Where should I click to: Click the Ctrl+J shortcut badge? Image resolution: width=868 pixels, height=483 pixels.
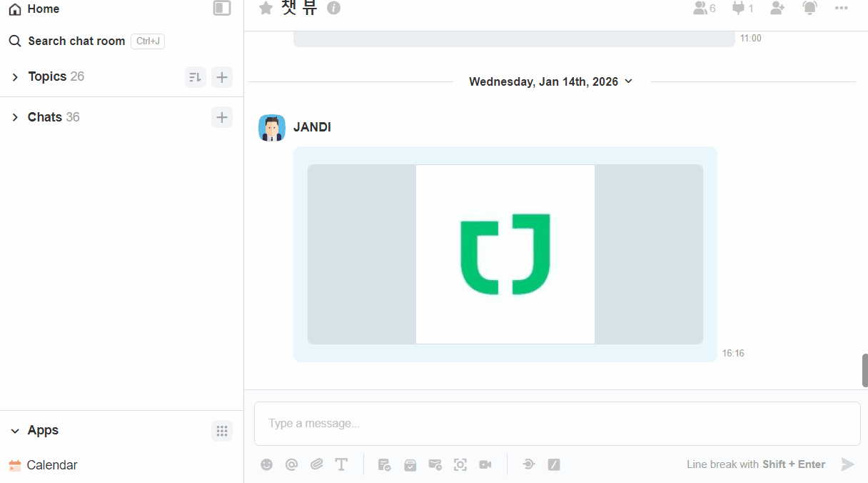coord(148,41)
